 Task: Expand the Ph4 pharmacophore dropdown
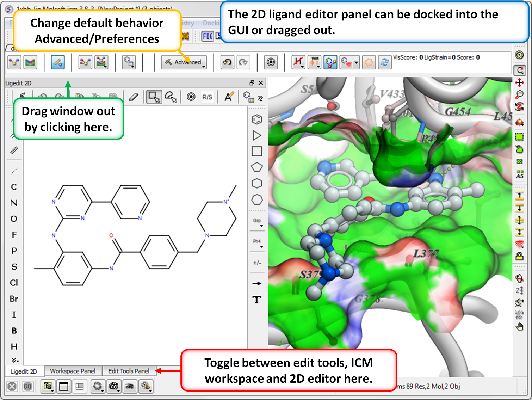[x=257, y=242]
